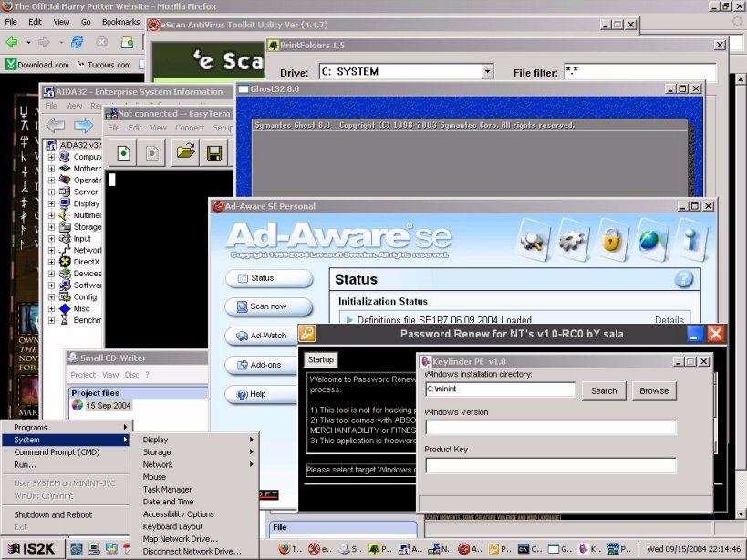
Task: Click EasyTerm greyed record document icon
Action: [152, 153]
